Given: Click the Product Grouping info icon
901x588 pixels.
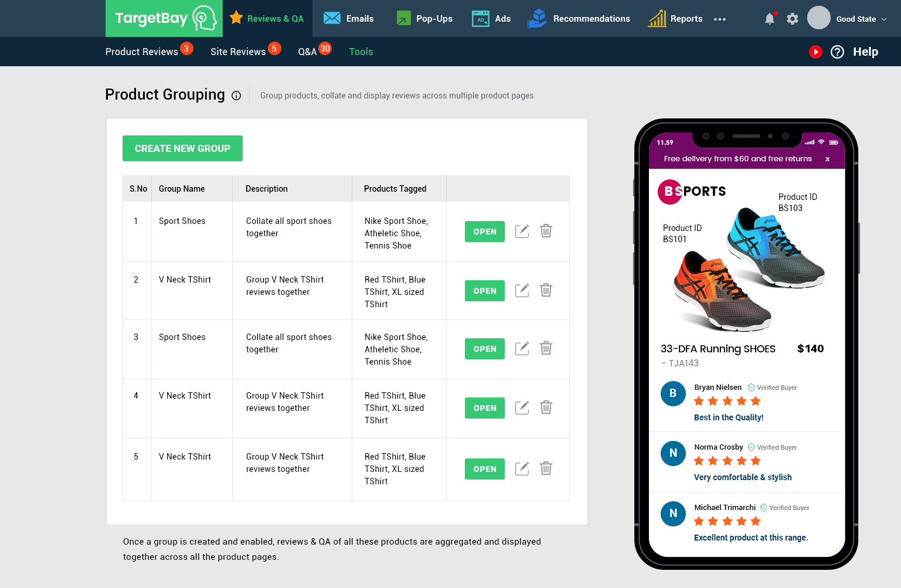Looking at the screenshot, I should click(x=236, y=96).
